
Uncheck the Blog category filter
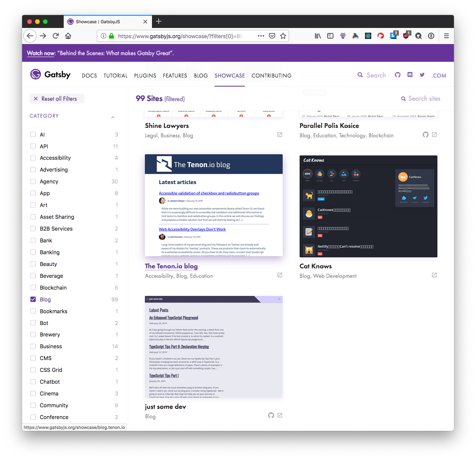click(x=33, y=299)
